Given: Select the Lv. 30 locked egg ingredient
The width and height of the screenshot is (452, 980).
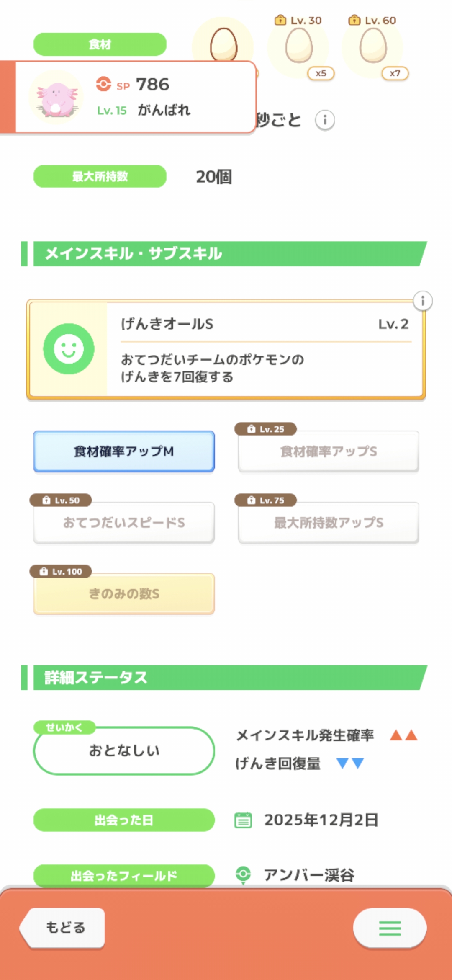Looking at the screenshot, I should [299, 47].
